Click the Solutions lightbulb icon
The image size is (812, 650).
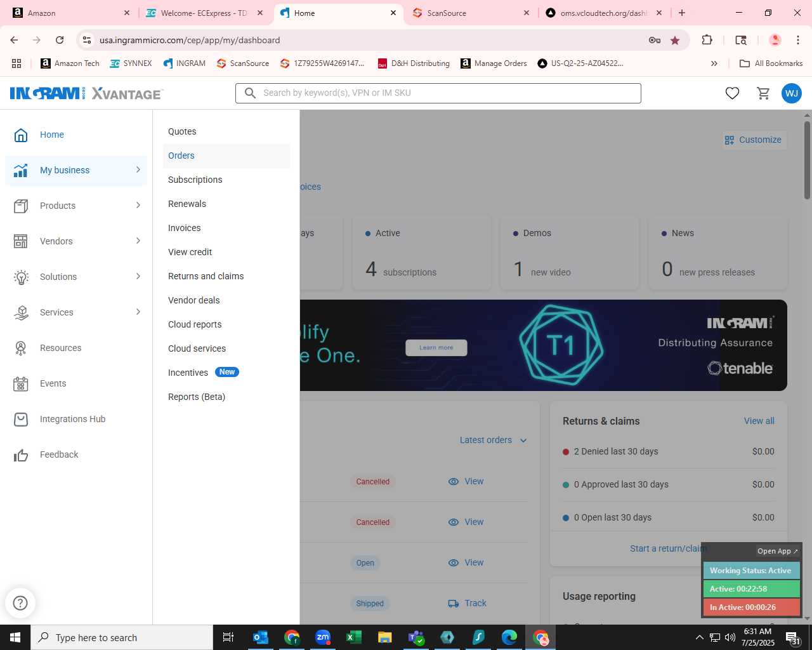[21, 277]
